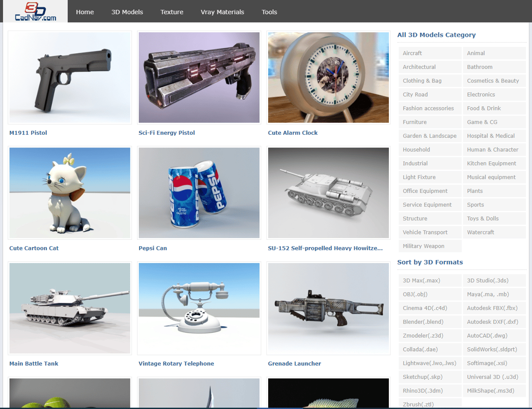Sort by Cinema 4D(.c4d) format
The height and width of the screenshot is (409, 532).
(x=430, y=308)
